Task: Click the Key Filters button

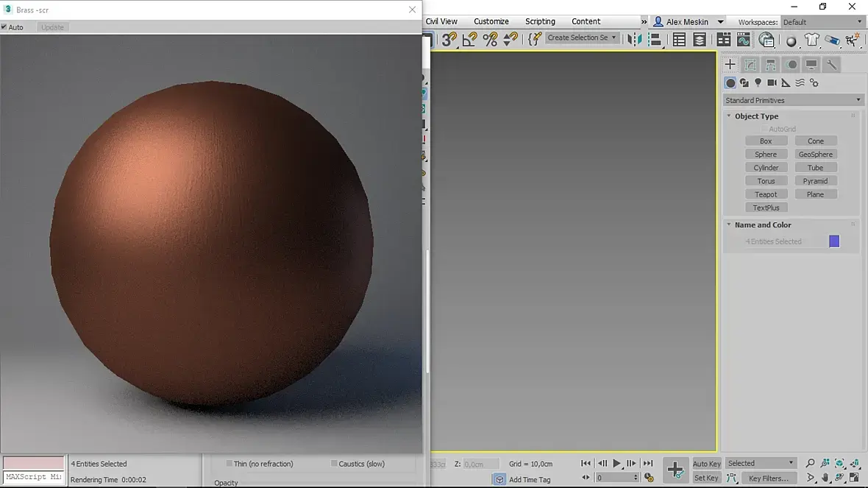Action: [x=769, y=478]
